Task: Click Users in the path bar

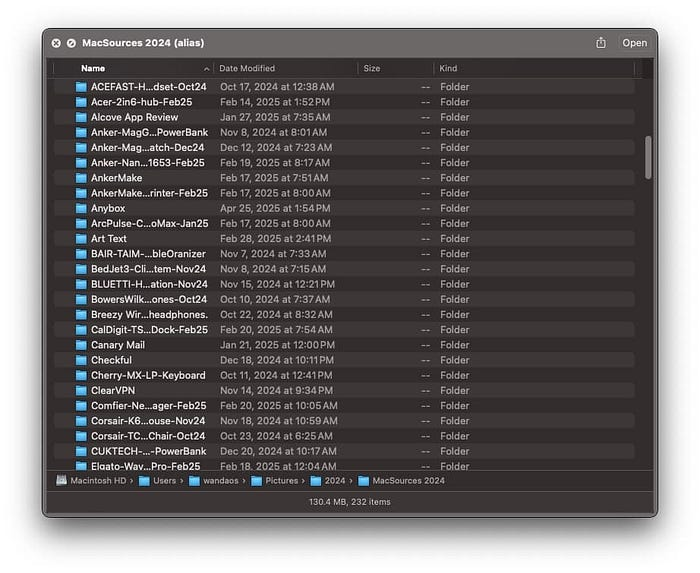Action: point(158,481)
